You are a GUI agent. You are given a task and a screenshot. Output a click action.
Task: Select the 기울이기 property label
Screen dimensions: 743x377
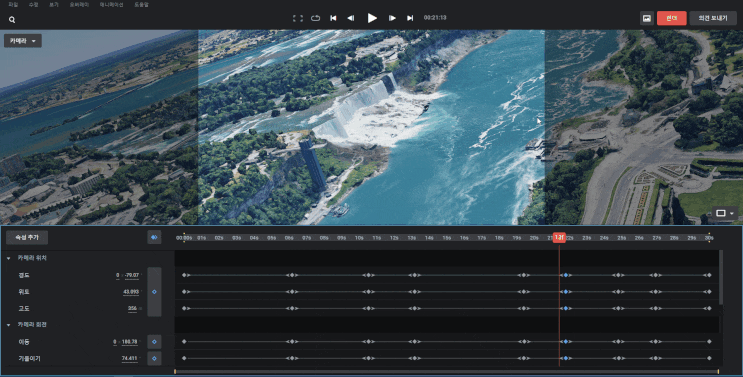[29, 359]
